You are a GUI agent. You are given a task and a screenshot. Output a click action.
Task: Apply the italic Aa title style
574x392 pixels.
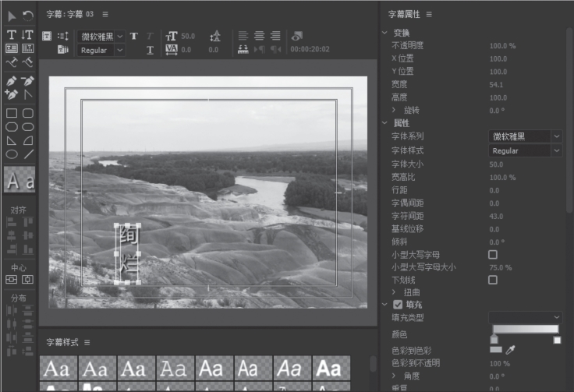(292, 368)
